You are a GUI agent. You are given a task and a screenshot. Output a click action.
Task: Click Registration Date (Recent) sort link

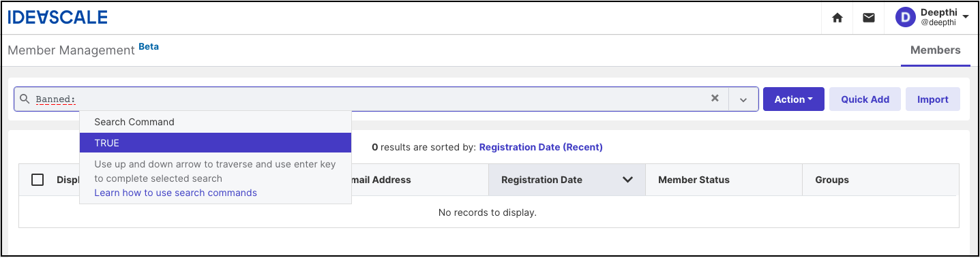(x=541, y=147)
